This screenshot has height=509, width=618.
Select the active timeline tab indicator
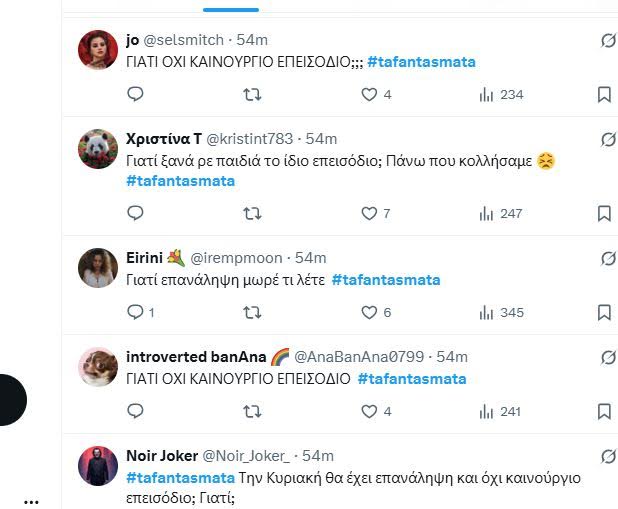click(x=230, y=9)
